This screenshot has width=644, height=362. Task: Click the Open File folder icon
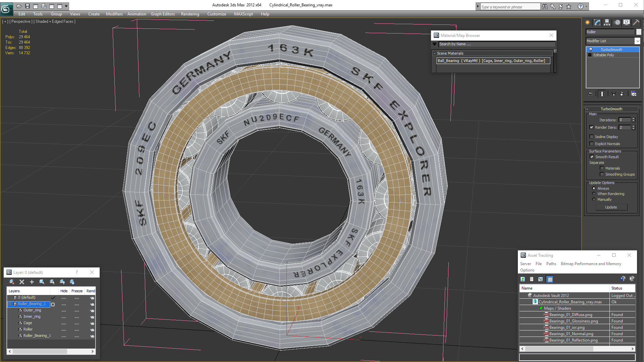(x=19, y=6)
